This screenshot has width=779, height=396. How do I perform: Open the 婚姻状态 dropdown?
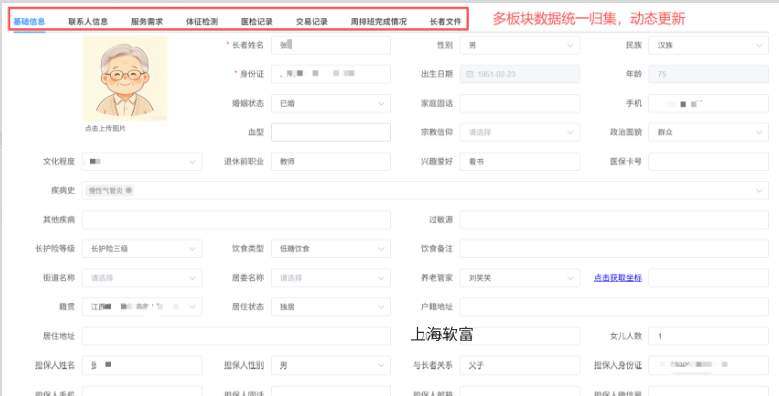[x=331, y=103]
